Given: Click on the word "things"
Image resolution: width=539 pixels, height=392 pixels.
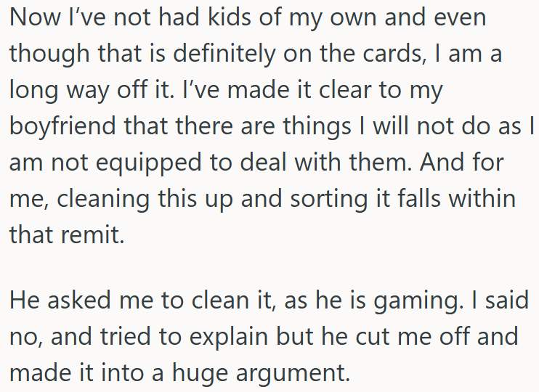Looking at the screenshot, I should pyautogui.click(x=317, y=126).
